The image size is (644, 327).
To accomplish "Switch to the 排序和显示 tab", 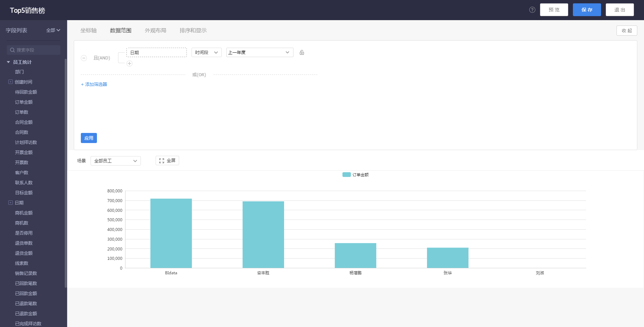I will 193,31.
